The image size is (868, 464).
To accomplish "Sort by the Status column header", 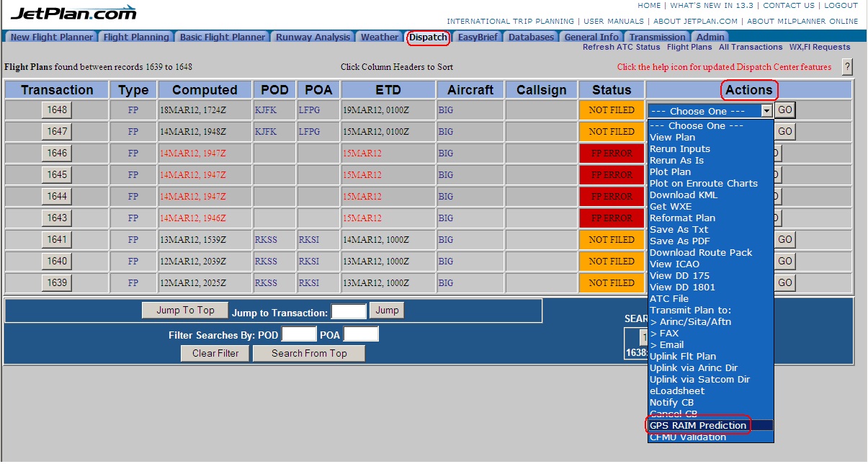I will (612, 90).
